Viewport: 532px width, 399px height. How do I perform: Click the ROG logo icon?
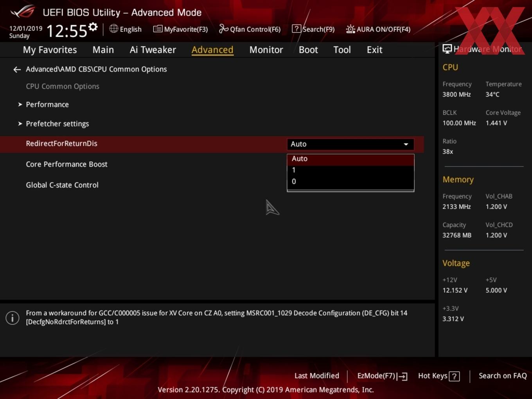[22, 12]
